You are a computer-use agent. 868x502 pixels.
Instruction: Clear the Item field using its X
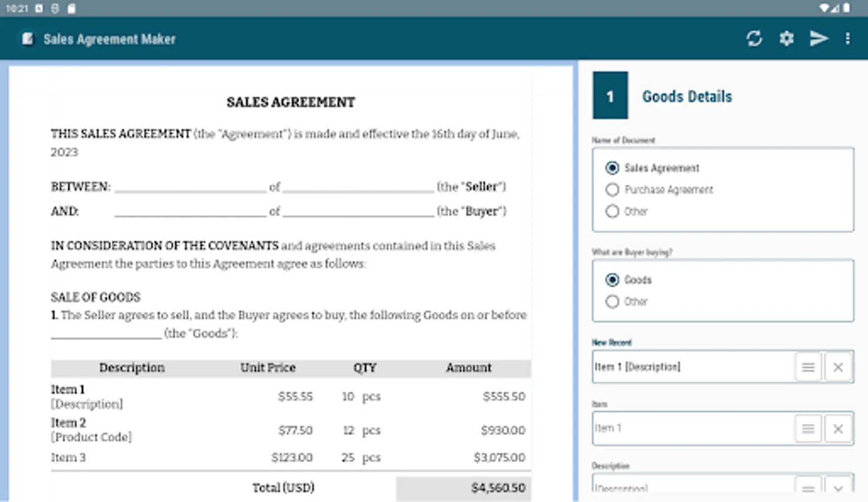coord(837,428)
